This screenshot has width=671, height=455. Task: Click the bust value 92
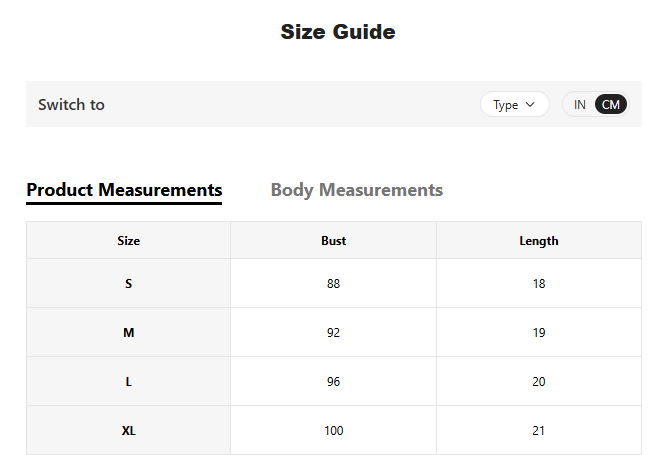click(333, 333)
